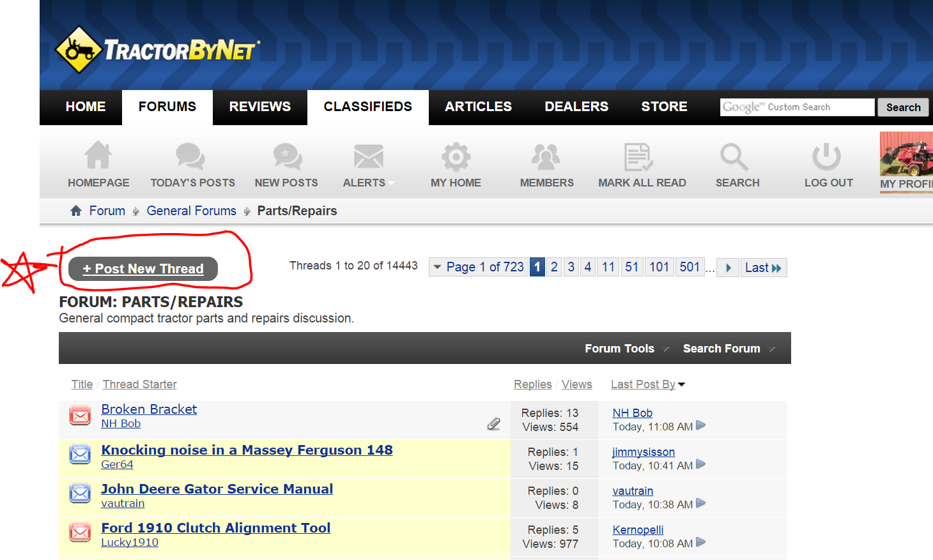
Task: Go to last post in Broken Bracket
Action: (x=701, y=426)
